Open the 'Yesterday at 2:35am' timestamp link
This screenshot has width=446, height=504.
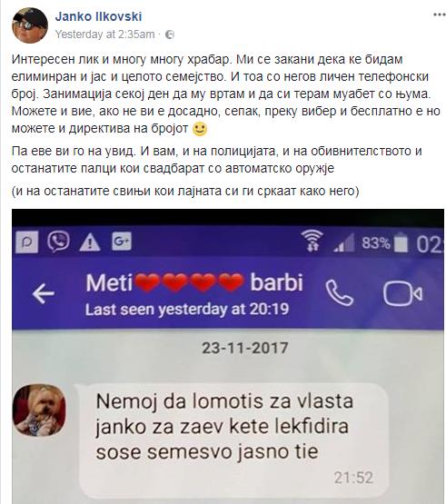104,35
